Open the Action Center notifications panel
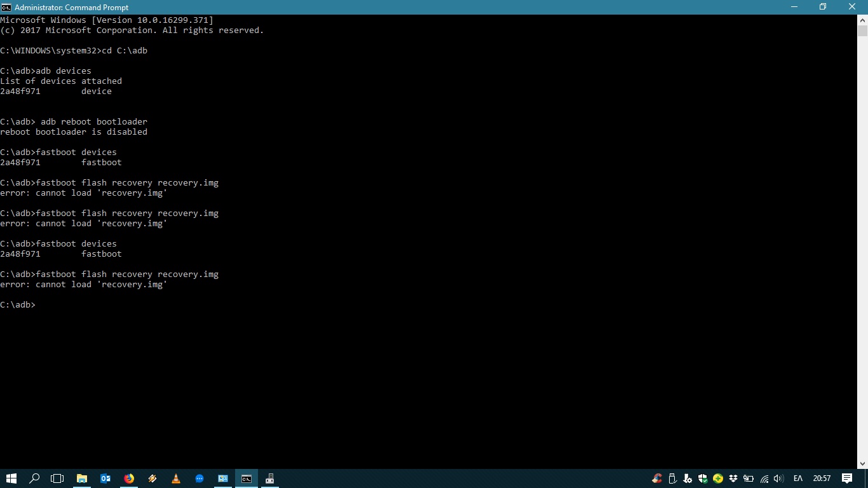This screenshot has height=488, width=868. click(847, 478)
